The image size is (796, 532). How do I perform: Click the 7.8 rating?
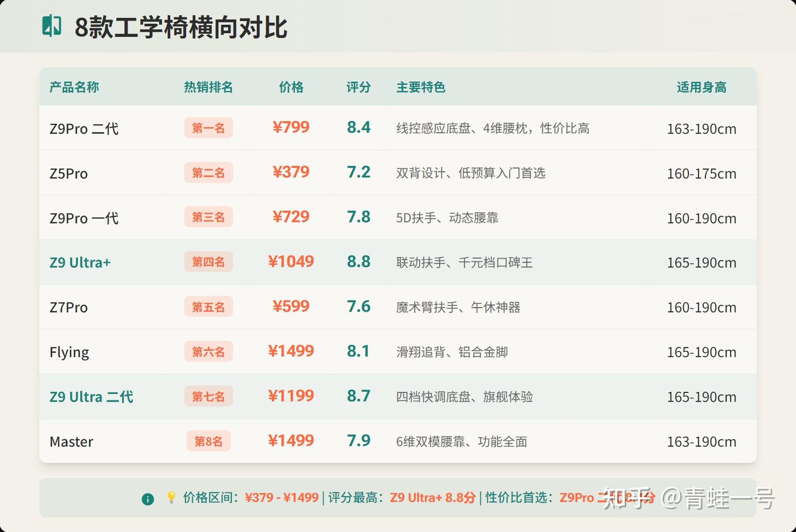[359, 217]
